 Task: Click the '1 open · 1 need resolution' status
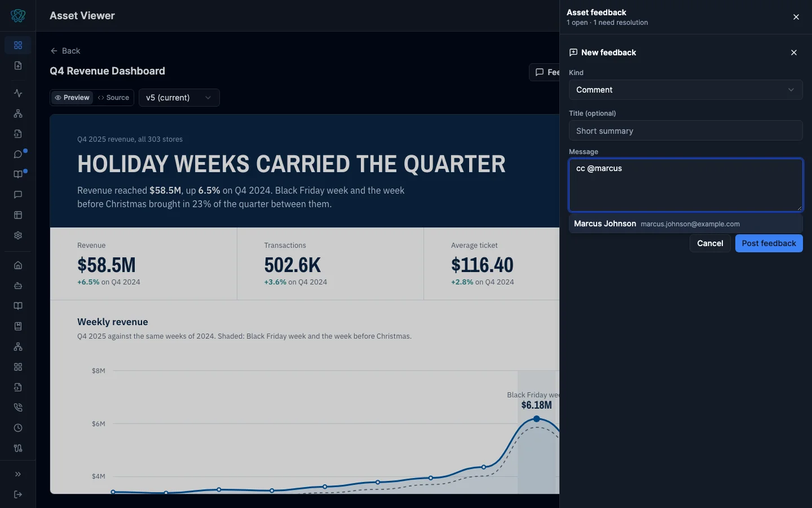point(607,23)
